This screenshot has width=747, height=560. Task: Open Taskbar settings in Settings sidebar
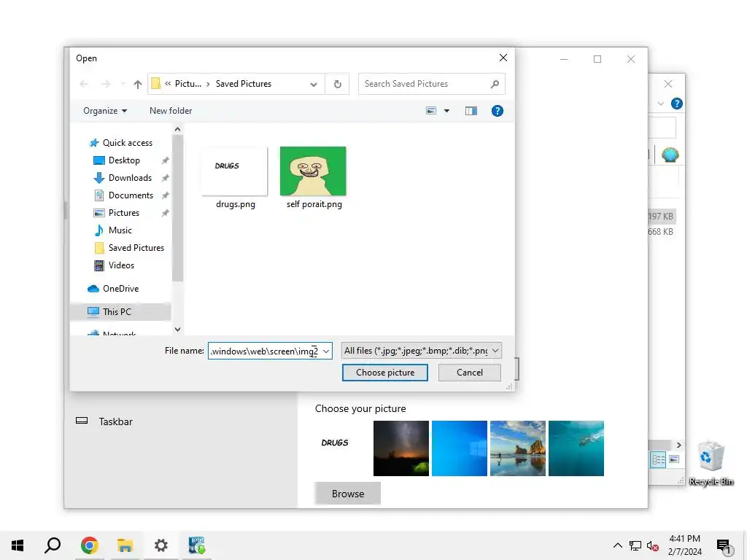(x=116, y=421)
